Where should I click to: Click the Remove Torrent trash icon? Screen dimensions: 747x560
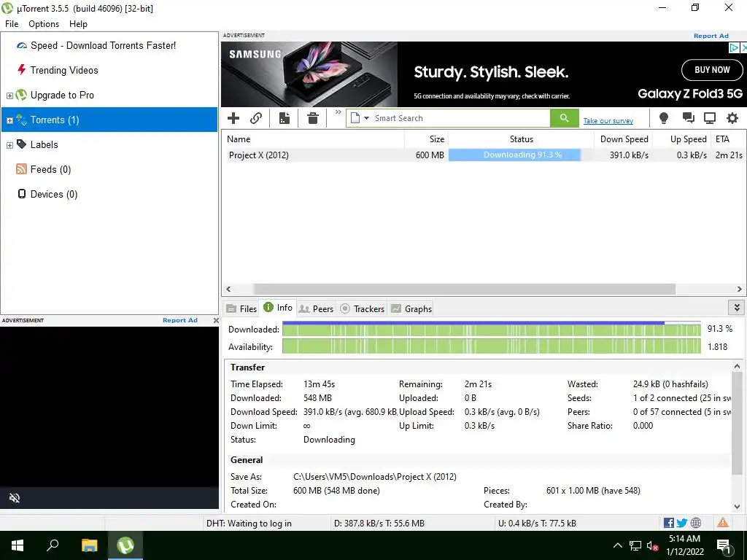tap(312, 118)
